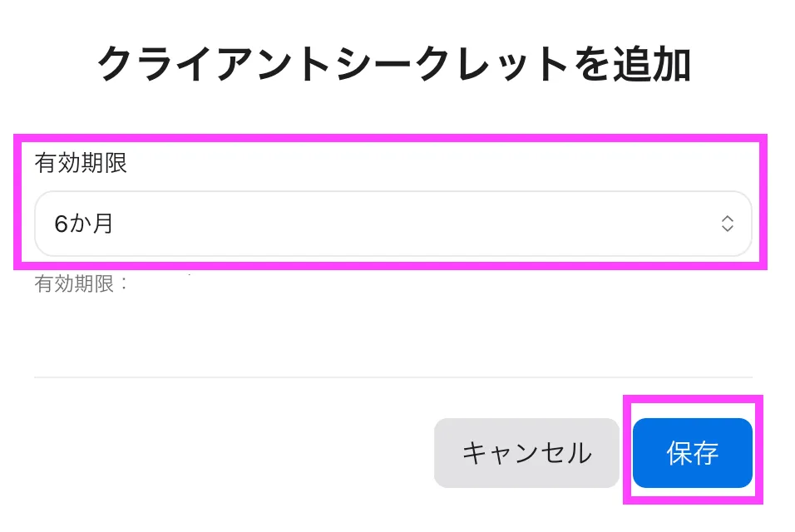The width and height of the screenshot is (795, 532).
Task: Click the 有効期限 field label
Action: 81,163
